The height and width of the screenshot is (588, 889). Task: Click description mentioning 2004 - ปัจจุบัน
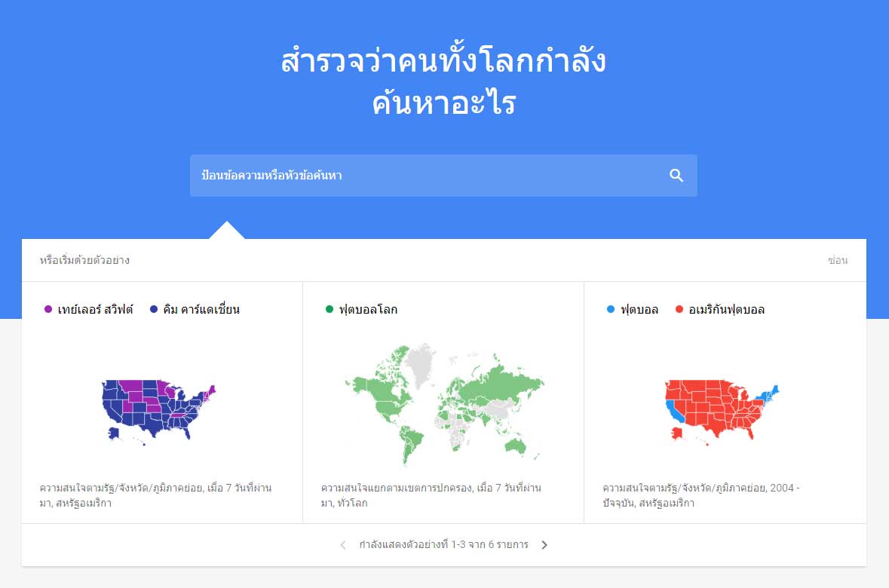(x=700, y=495)
